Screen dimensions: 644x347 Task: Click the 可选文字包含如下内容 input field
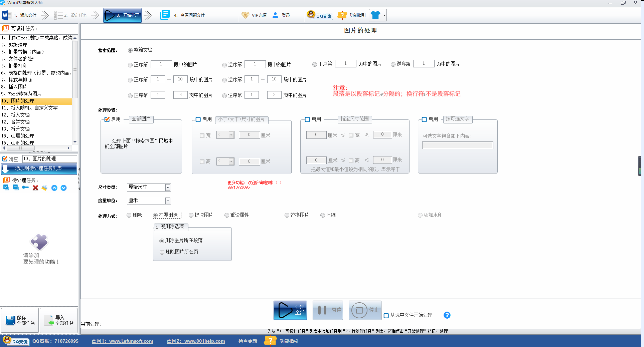coord(458,145)
